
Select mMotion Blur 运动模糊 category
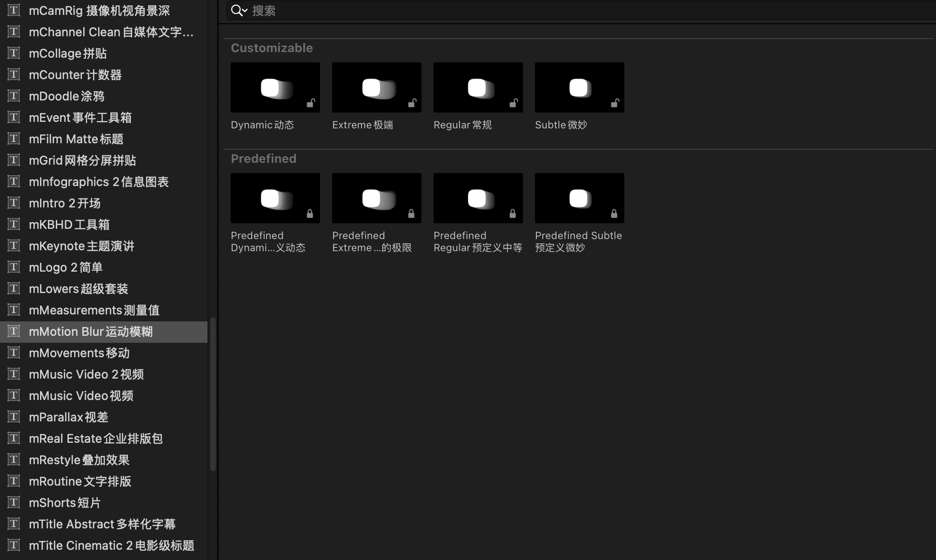coord(104,332)
